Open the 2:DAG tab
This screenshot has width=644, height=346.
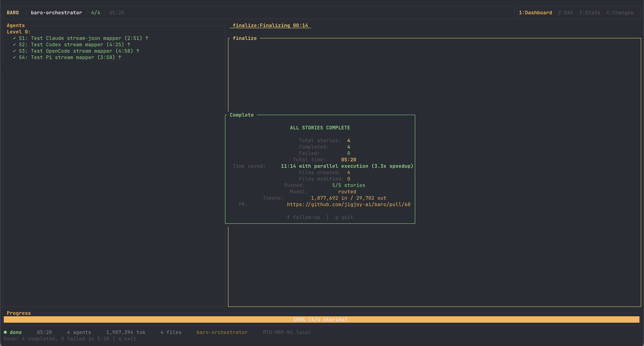coord(565,12)
